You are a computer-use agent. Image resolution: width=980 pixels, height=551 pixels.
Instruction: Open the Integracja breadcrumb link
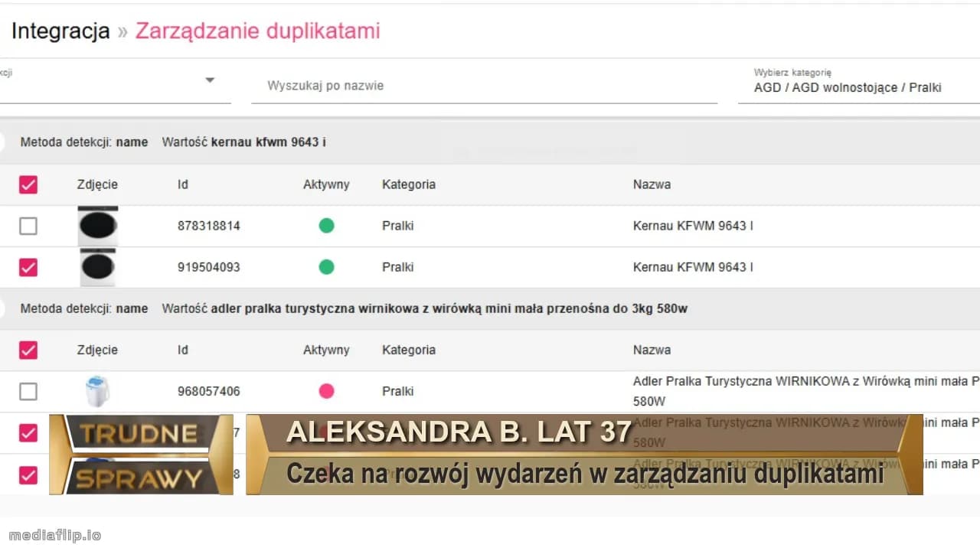60,31
